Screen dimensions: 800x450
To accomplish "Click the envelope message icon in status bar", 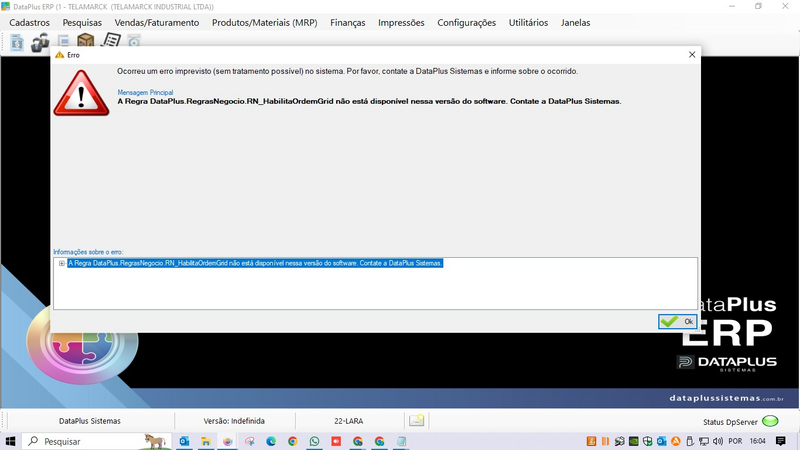I will [416, 420].
